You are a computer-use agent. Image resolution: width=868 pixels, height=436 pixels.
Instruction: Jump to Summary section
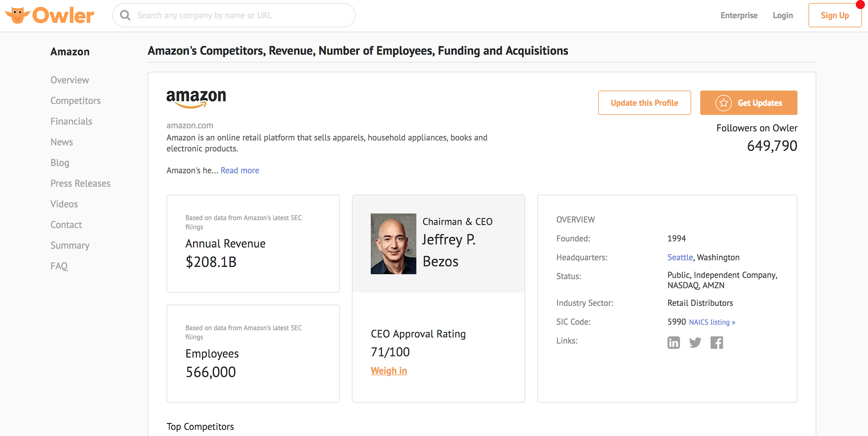pos(70,246)
